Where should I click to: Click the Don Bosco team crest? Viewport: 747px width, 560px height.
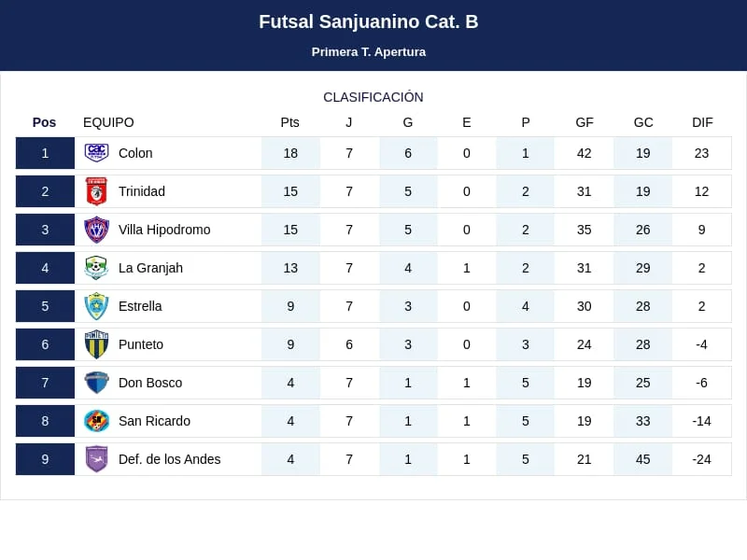point(96,383)
